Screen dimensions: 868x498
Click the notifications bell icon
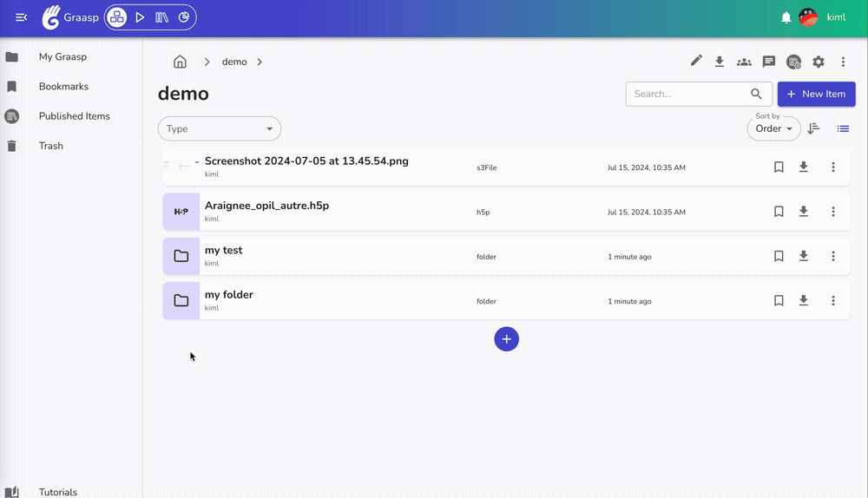point(786,17)
